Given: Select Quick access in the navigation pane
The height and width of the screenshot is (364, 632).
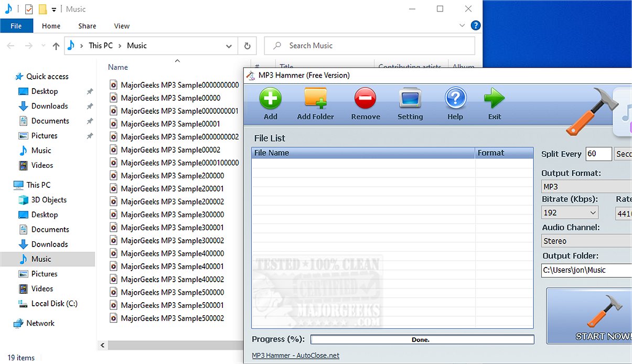Looking at the screenshot, I should point(42,77).
